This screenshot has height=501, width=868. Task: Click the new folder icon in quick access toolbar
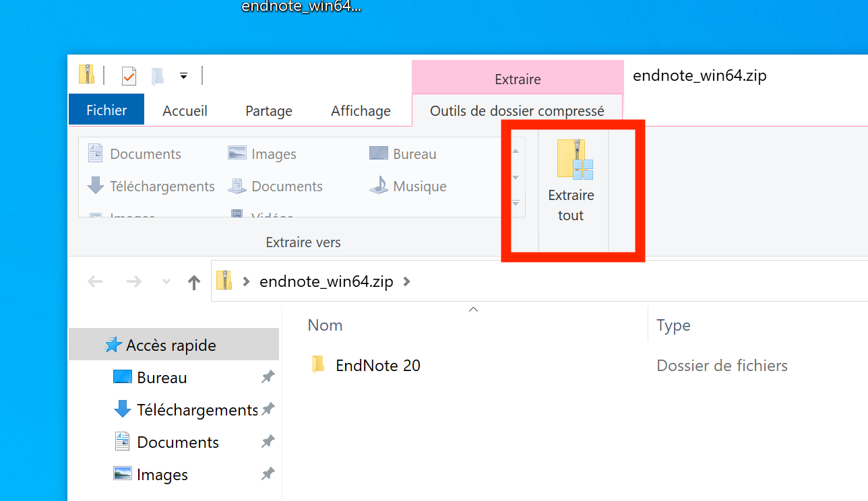[x=157, y=76]
